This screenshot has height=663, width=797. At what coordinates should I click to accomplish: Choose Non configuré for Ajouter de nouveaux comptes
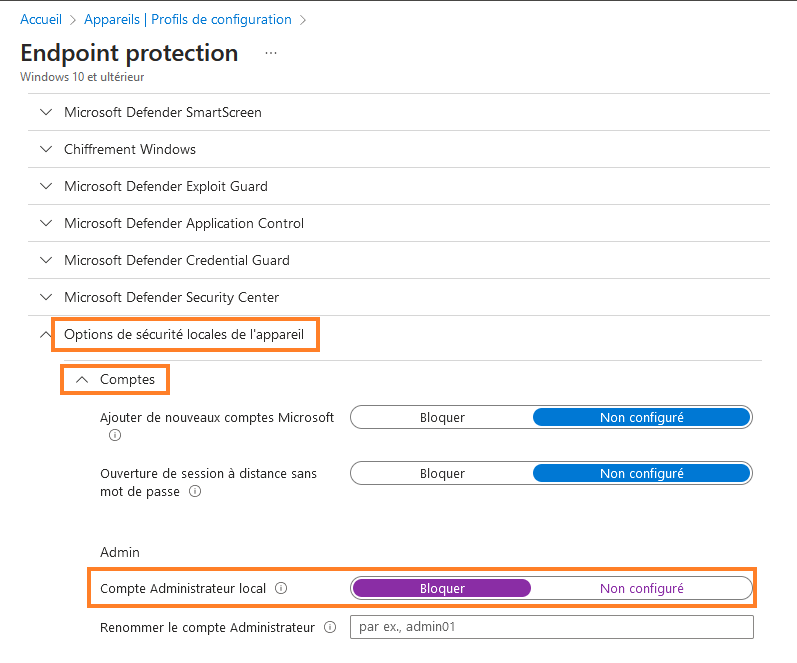pyautogui.click(x=641, y=417)
